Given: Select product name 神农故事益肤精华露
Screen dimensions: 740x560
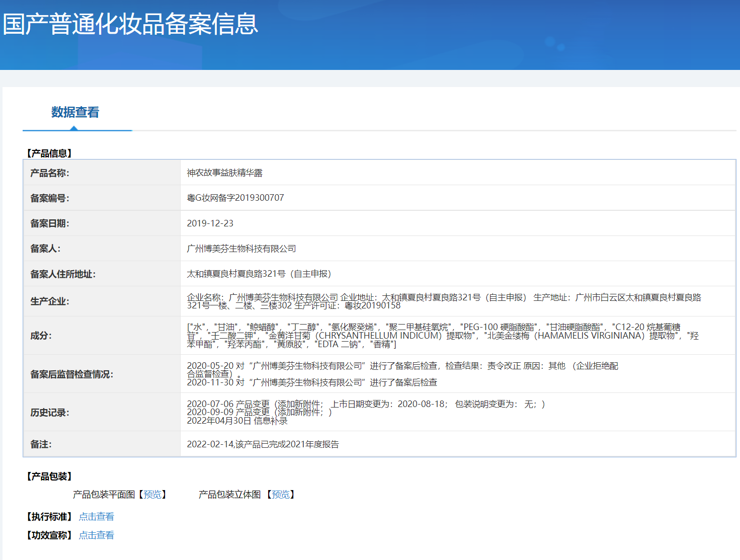Looking at the screenshot, I should tap(224, 173).
